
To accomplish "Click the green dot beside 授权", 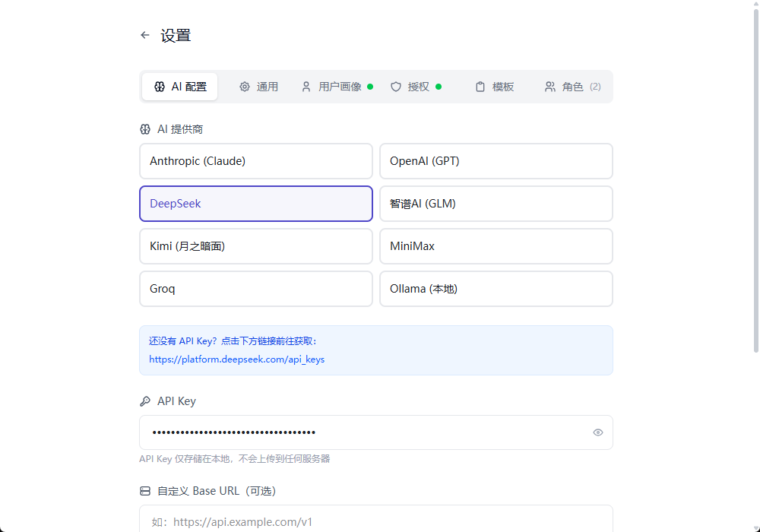I will (439, 87).
